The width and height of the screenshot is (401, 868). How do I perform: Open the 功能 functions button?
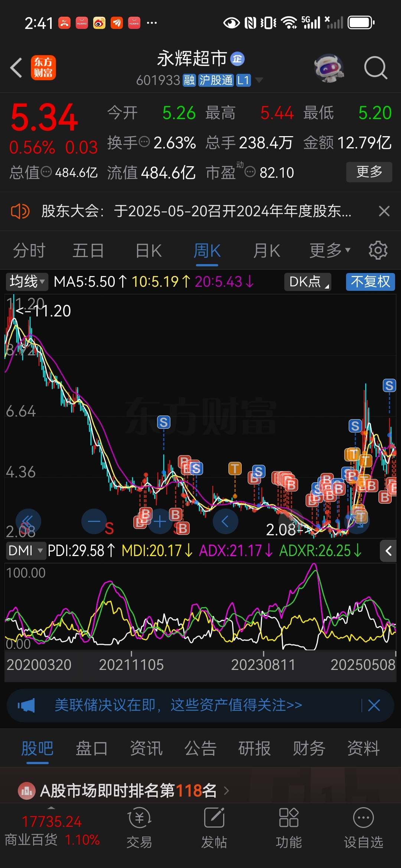289,828
